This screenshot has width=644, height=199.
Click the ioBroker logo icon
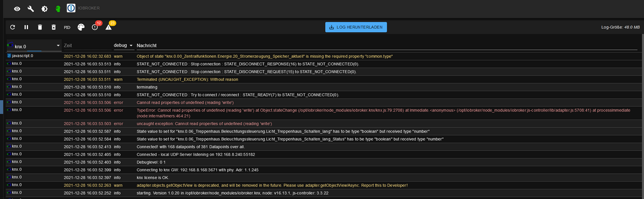[71, 9]
